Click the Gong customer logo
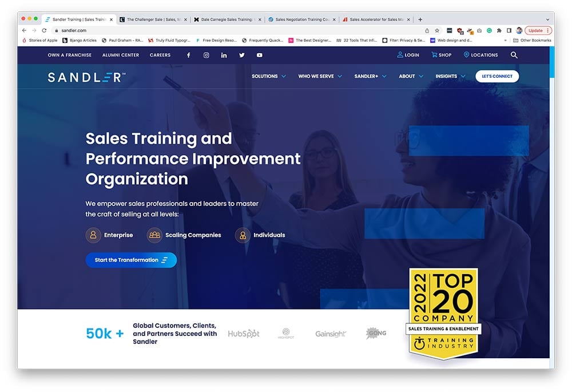 pyautogui.click(x=376, y=333)
